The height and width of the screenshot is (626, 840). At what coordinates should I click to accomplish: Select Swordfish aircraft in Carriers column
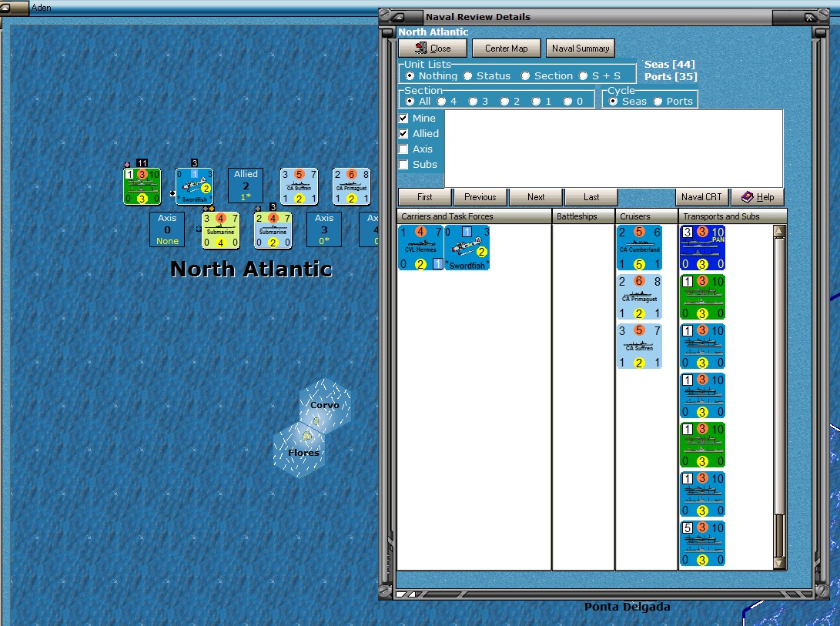tap(467, 248)
